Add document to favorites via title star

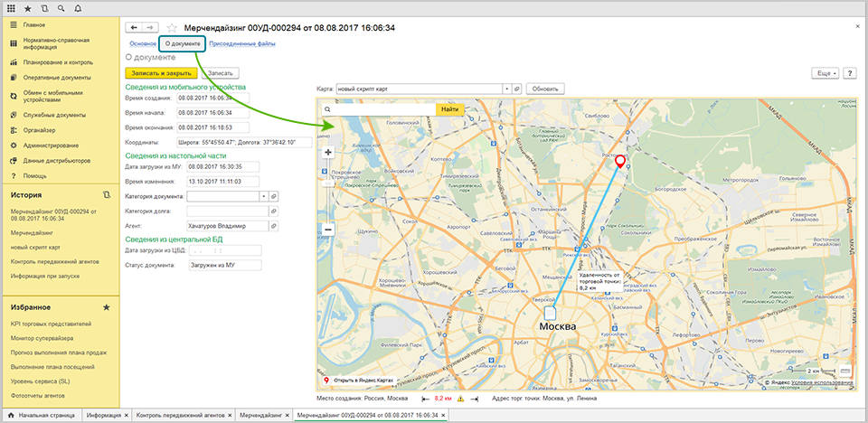172,28
